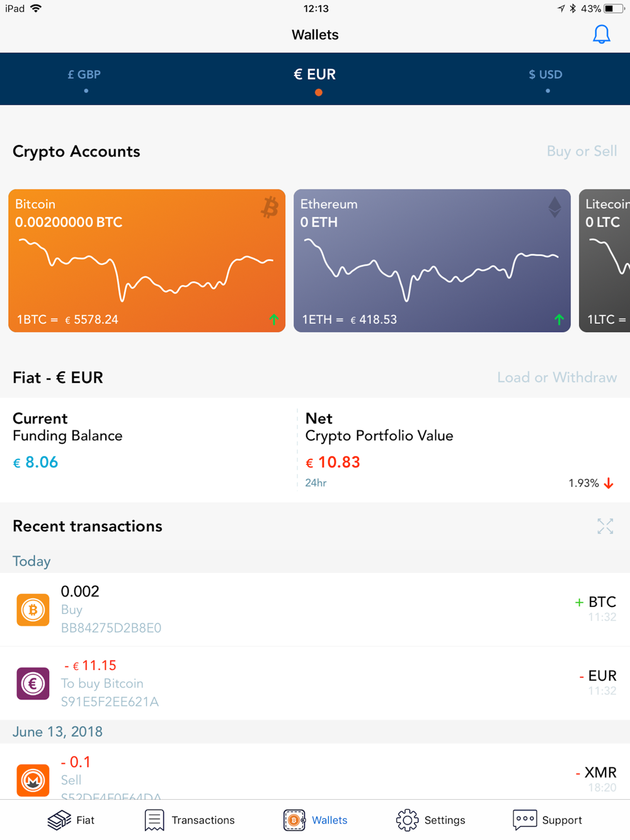The width and height of the screenshot is (630, 840).
Task: Select the € EUR currency tab
Action: [x=315, y=75]
